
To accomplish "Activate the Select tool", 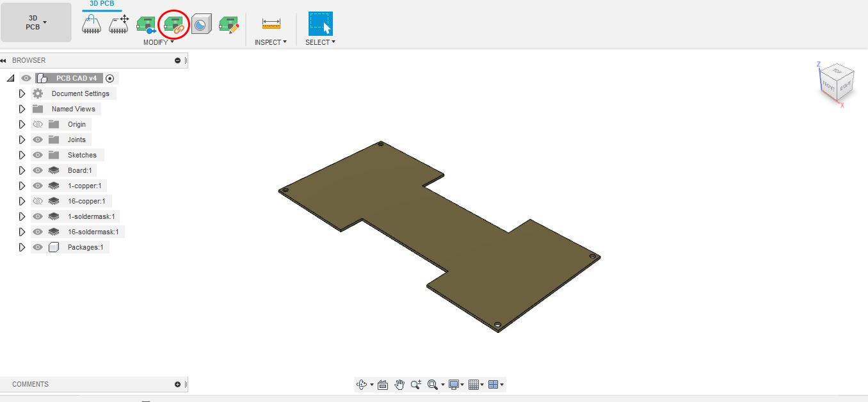I will click(319, 23).
